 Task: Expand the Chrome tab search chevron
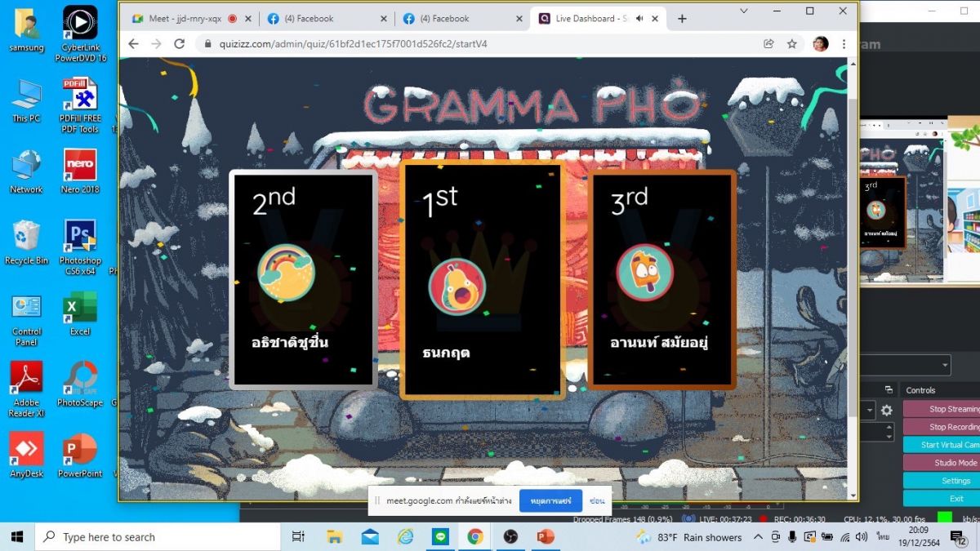(744, 11)
